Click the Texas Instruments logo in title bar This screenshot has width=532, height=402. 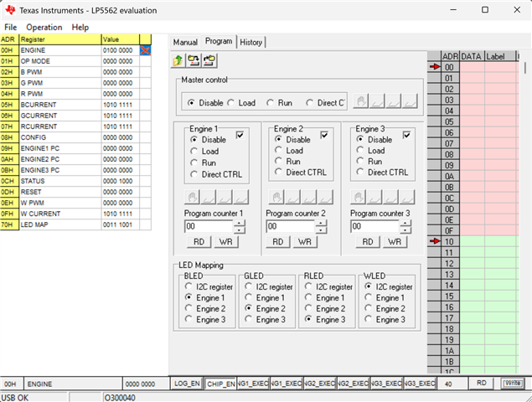tap(10, 10)
